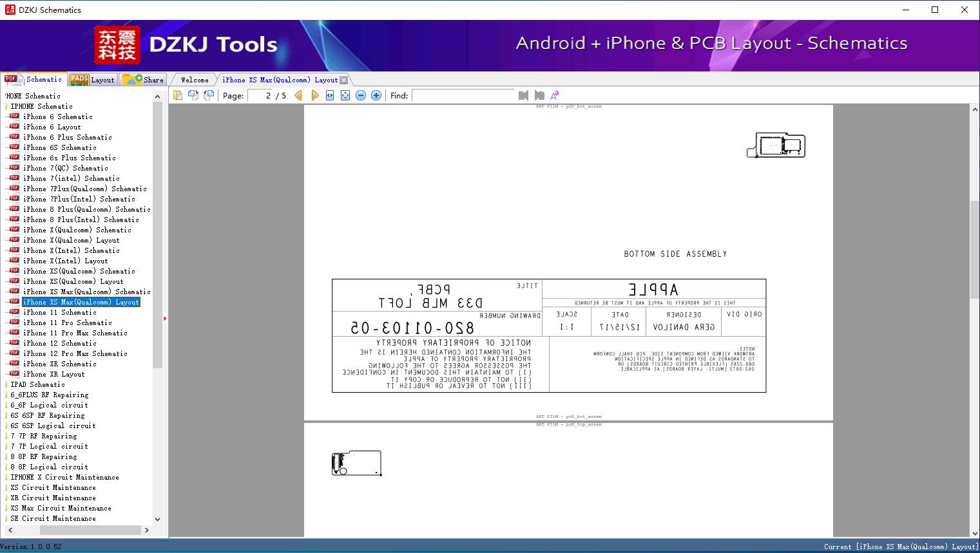Click the PDF icon beside iPhone 6 Layout

click(x=14, y=127)
